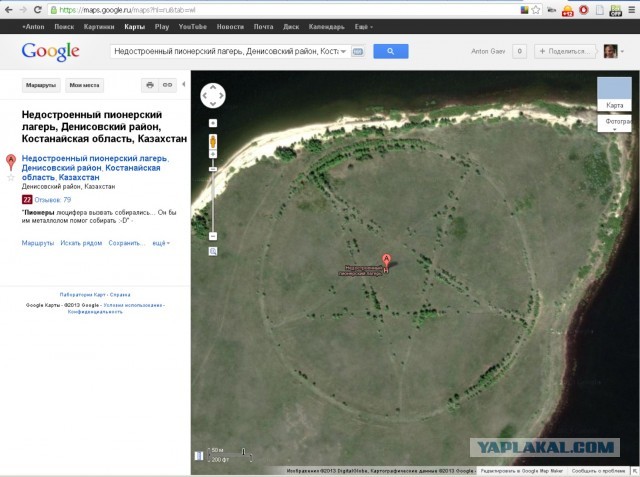640x477 pixels.
Task: Toggle the star to save place
Action: tap(11, 176)
